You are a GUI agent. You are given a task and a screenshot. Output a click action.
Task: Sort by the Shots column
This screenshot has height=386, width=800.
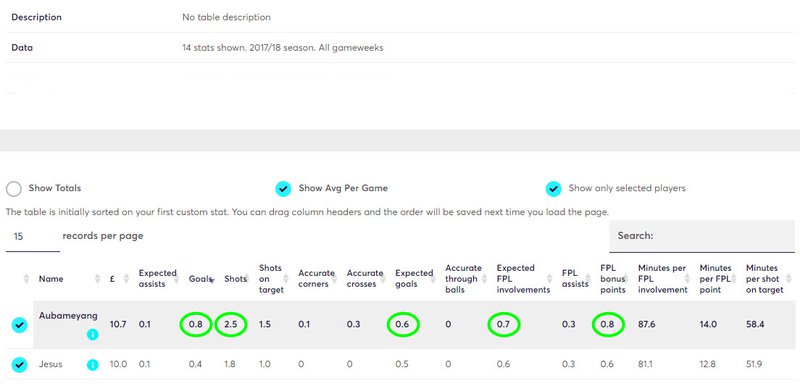pos(235,279)
